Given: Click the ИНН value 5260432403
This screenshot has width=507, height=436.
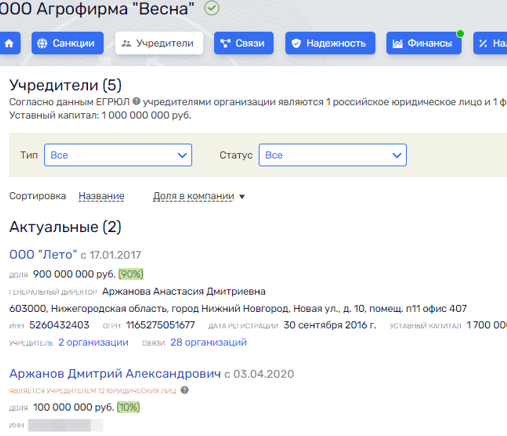Looking at the screenshot, I should click(59, 325).
